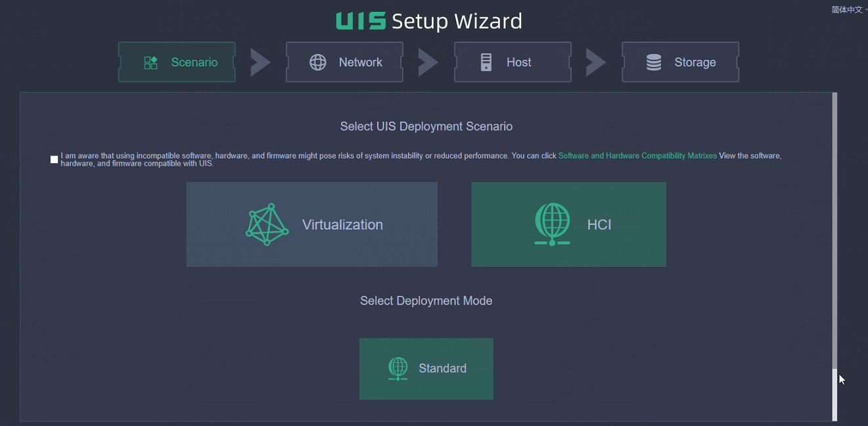Click the Scenario step grid icon
The height and width of the screenshot is (426, 868).
[x=150, y=62]
